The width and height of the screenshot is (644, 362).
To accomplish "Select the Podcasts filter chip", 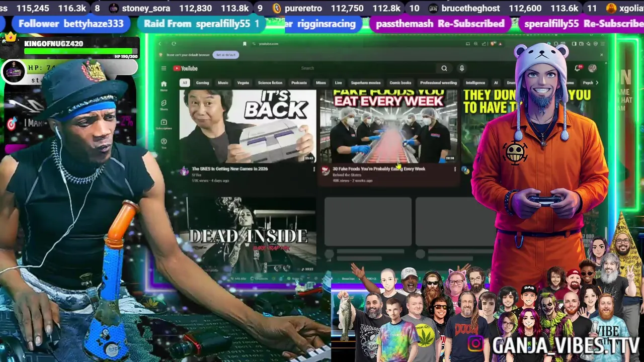I will point(299,82).
